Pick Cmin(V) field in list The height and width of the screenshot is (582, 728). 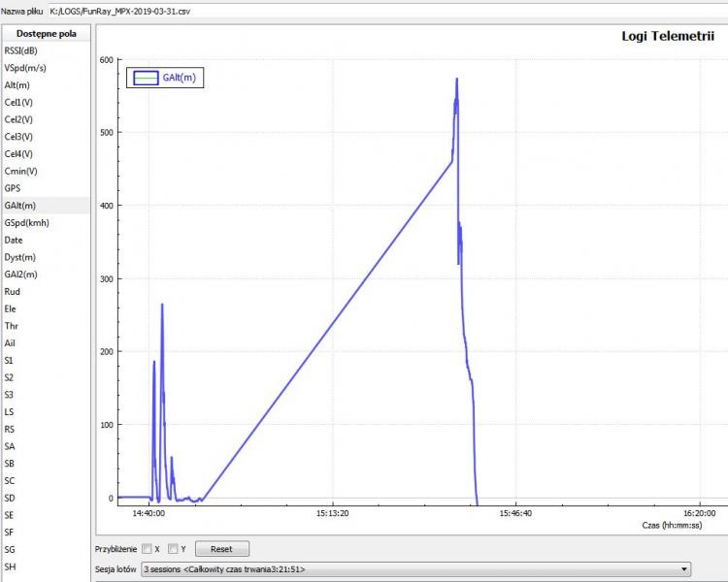pyautogui.click(x=20, y=171)
